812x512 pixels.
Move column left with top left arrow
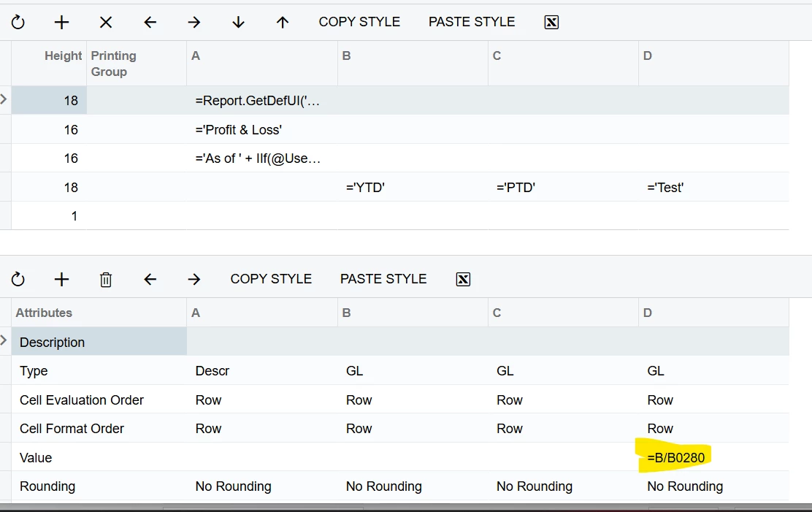pyautogui.click(x=150, y=23)
